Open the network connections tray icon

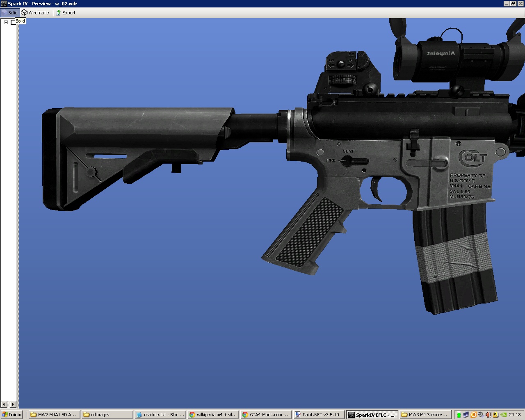(466, 415)
